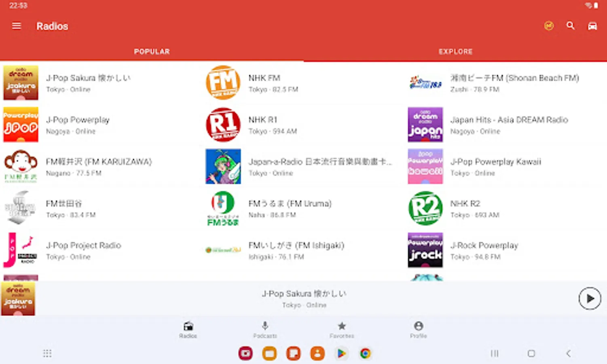This screenshot has width=607, height=364.
Task: Select FMうるま (FM Uruma) title
Action: (x=290, y=203)
